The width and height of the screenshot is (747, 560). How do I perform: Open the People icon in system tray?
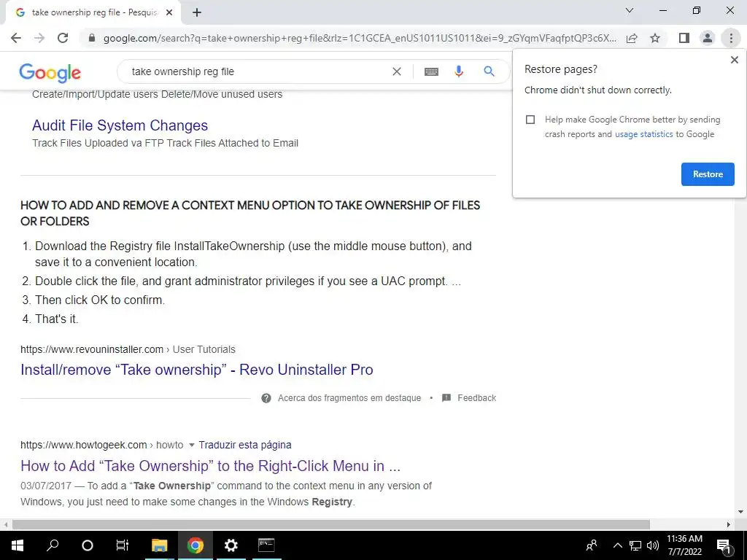[x=592, y=545]
